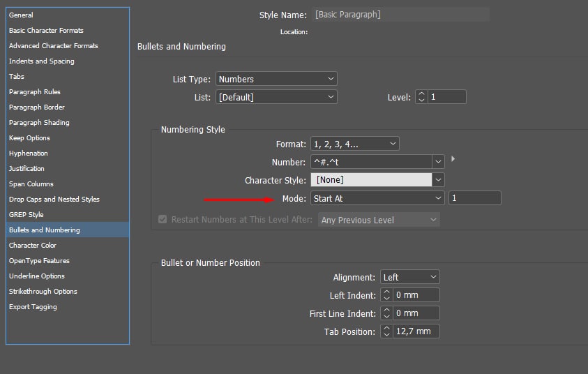This screenshot has height=374, width=588.
Task: Click the Number expression input field
Action: (370, 162)
